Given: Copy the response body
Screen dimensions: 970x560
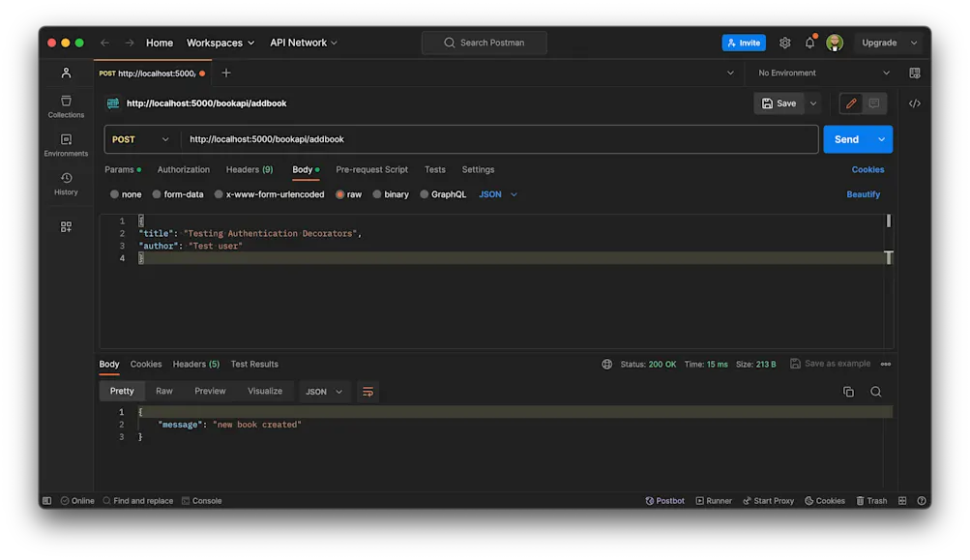Looking at the screenshot, I should (849, 392).
